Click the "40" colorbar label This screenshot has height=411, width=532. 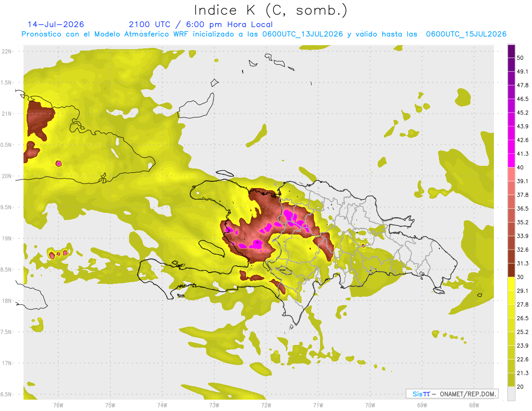(521, 168)
